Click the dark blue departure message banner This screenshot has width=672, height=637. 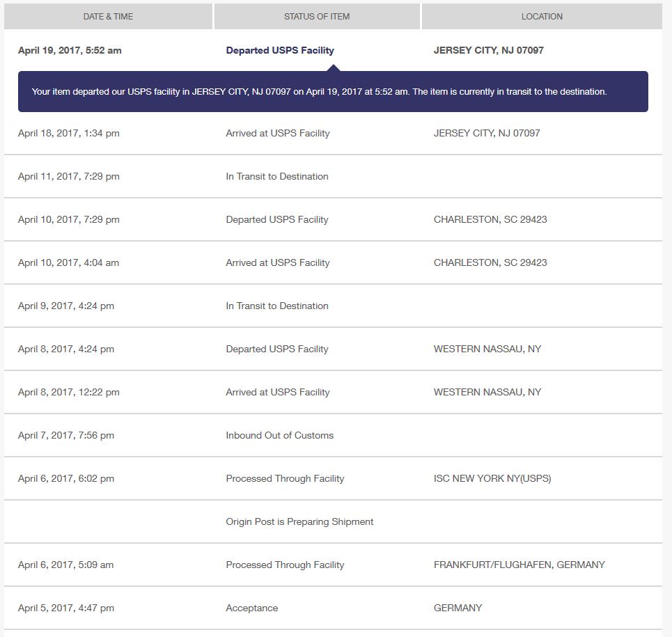click(333, 92)
